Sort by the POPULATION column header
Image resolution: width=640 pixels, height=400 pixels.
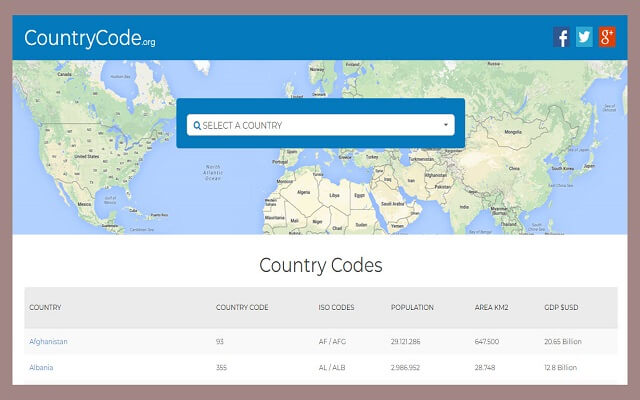click(412, 307)
